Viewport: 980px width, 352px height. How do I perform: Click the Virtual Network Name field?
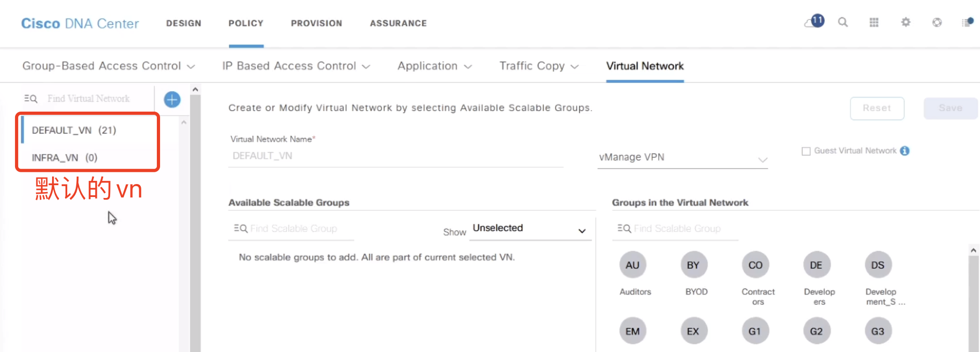click(x=396, y=156)
